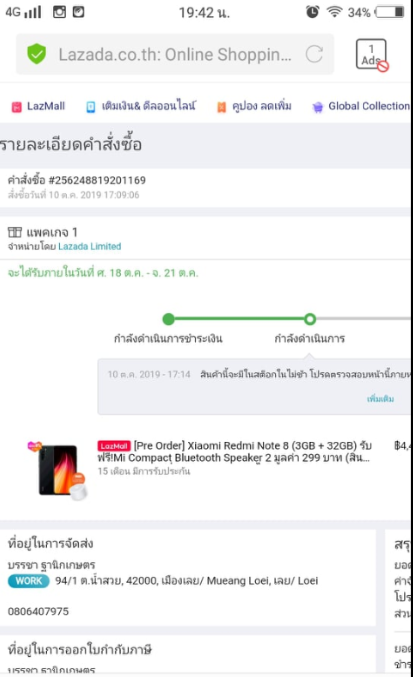Tap the top-up phone icon
The height and width of the screenshot is (677, 413).
pos(90,107)
